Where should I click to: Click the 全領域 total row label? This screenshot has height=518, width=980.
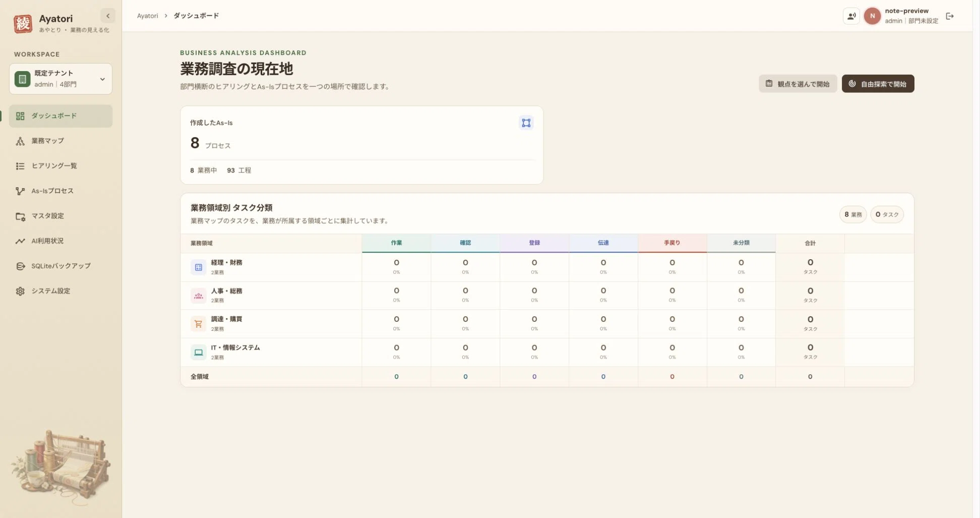200,377
